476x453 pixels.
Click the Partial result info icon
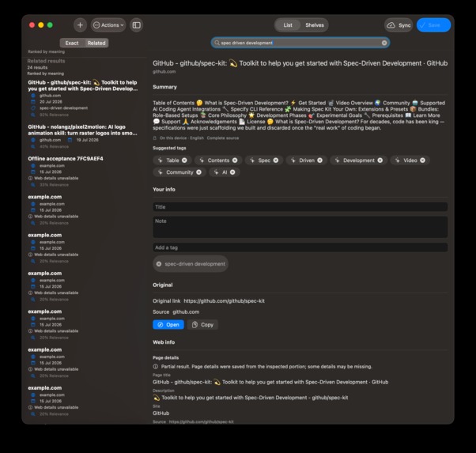(156, 367)
